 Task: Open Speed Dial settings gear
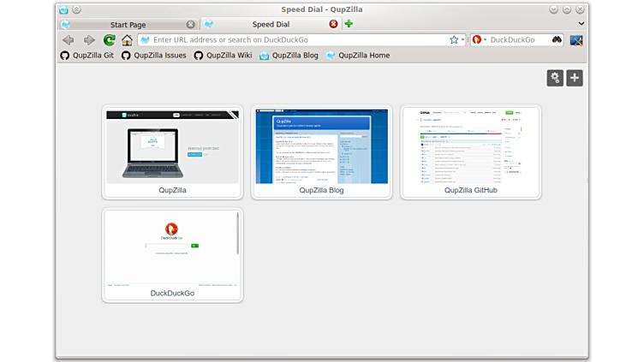(555, 78)
